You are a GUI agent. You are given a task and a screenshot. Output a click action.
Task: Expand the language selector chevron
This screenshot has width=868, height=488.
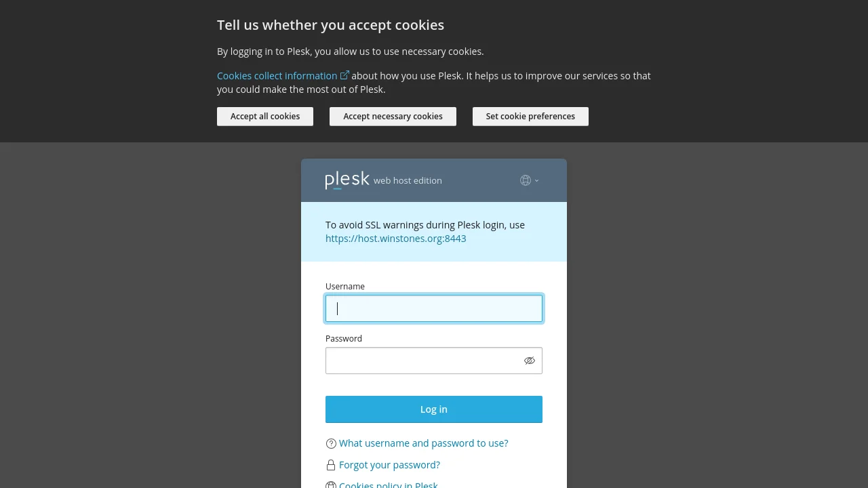point(536,180)
